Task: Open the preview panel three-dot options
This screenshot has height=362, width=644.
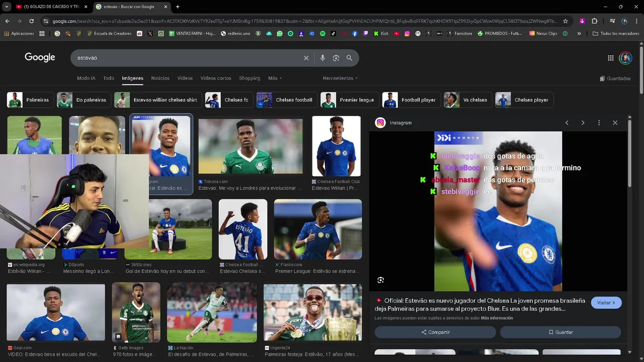Action: tap(599, 123)
